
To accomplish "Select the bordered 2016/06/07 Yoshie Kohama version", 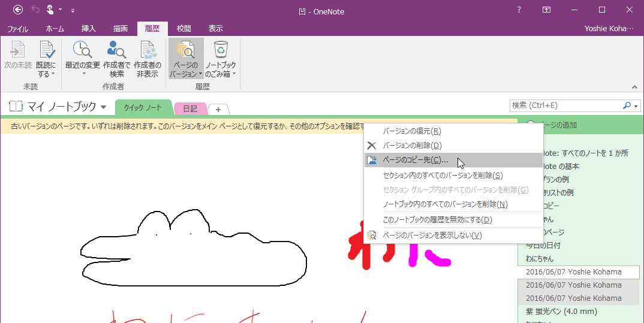I will tap(579, 271).
